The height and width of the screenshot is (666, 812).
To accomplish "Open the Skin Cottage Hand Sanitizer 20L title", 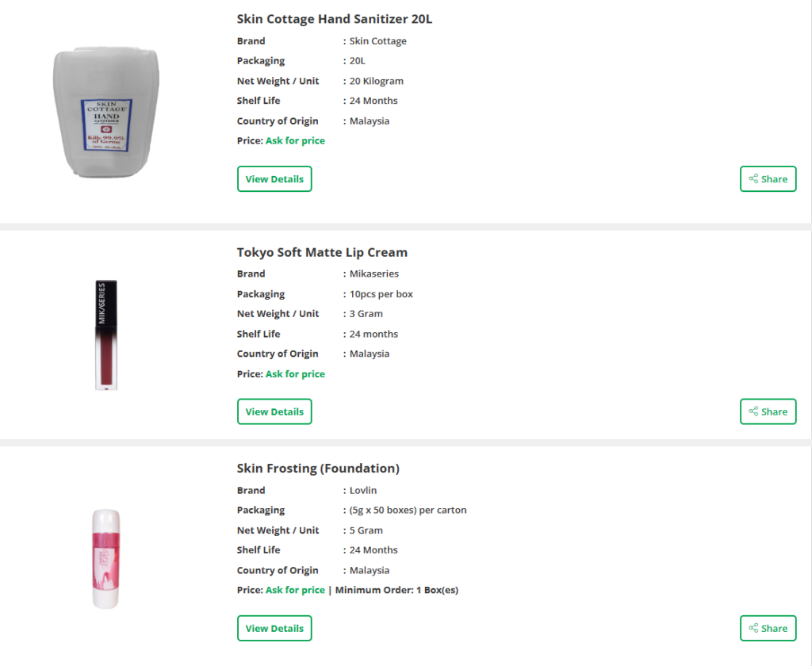I will pos(334,19).
